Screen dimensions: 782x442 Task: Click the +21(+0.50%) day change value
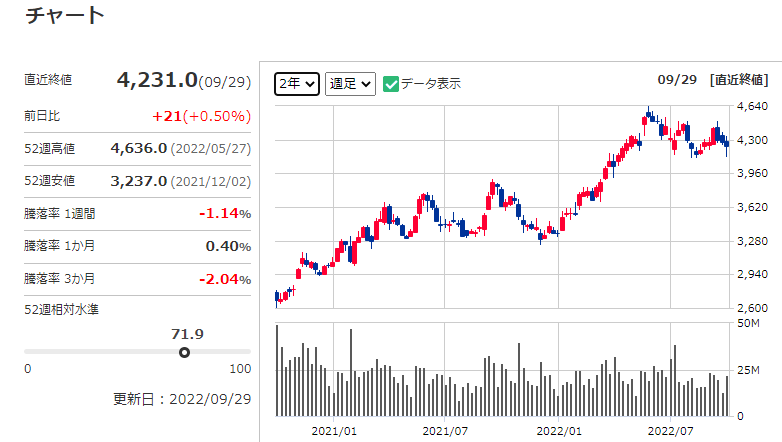(x=201, y=116)
